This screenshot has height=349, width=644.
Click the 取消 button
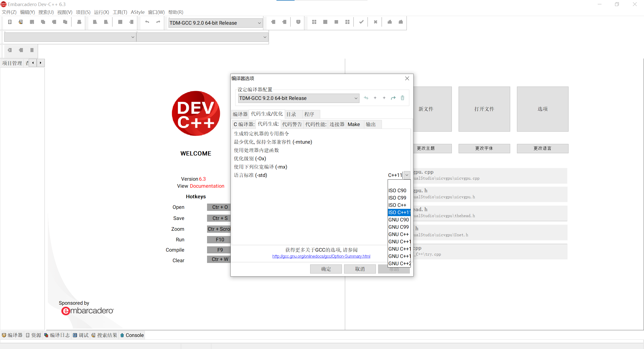tap(359, 269)
